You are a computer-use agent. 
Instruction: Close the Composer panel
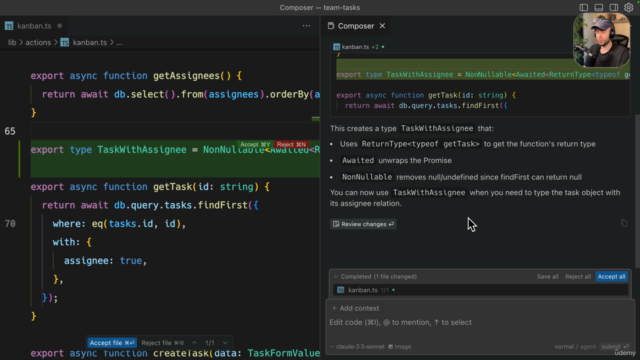point(382,26)
